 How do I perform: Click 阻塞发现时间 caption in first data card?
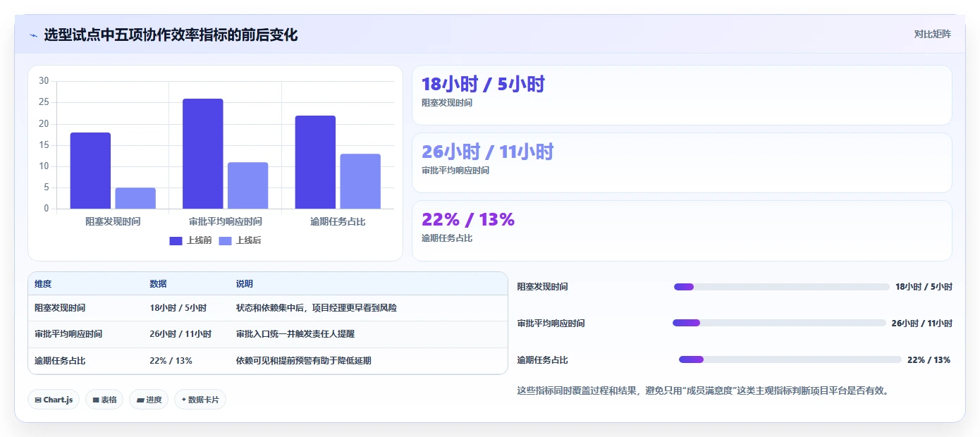tap(447, 103)
